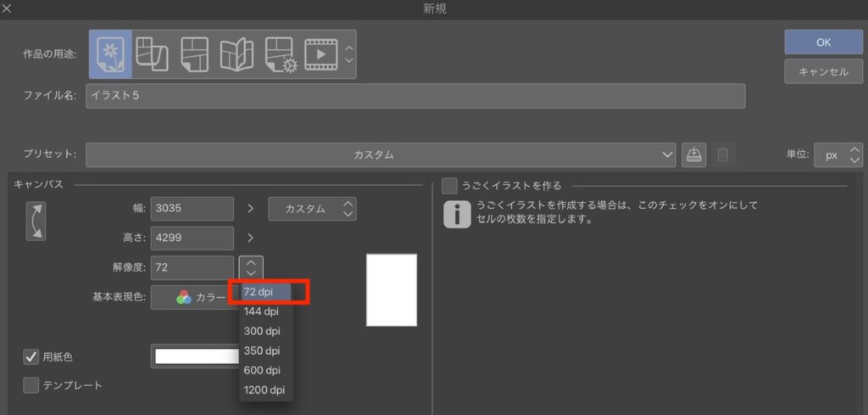868x415 pixels.
Task: Expand the usage type stepper arrows
Action: click(348, 53)
